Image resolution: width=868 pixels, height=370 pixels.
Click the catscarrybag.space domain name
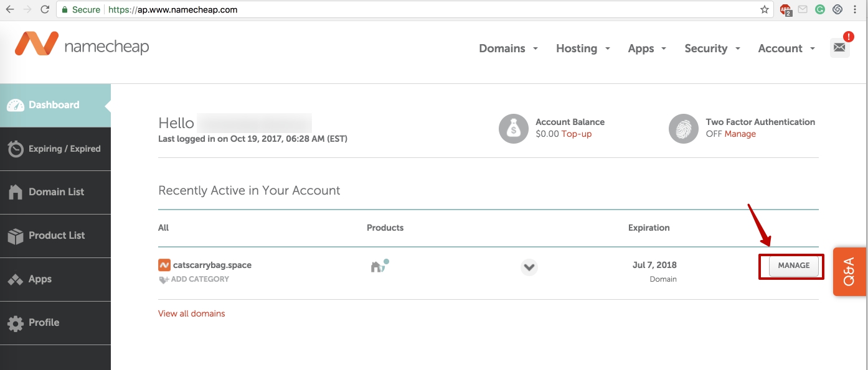[x=212, y=265]
